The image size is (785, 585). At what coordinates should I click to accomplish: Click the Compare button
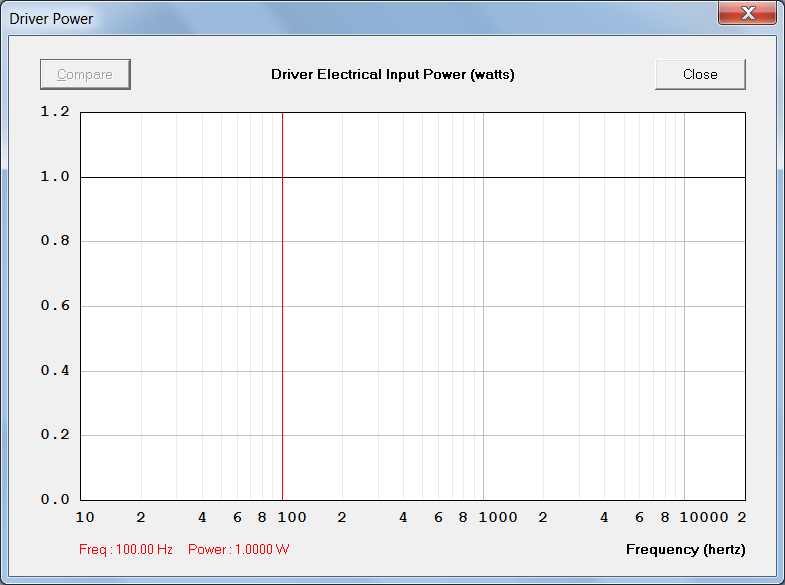pos(85,75)
